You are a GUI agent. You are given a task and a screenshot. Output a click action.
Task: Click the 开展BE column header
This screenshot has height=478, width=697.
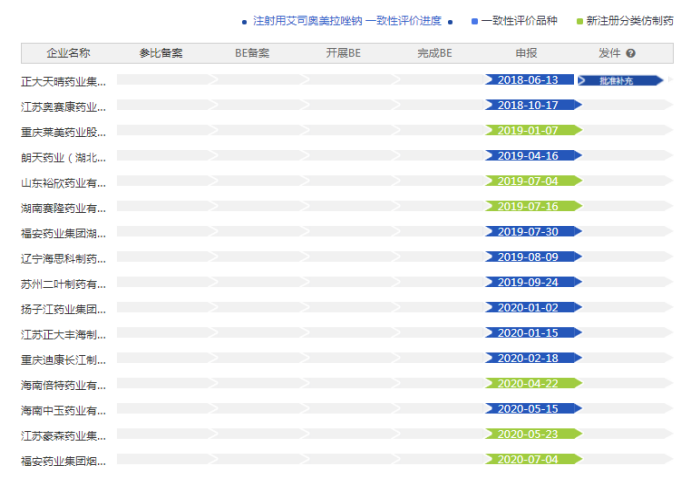(x=343, y=53)
